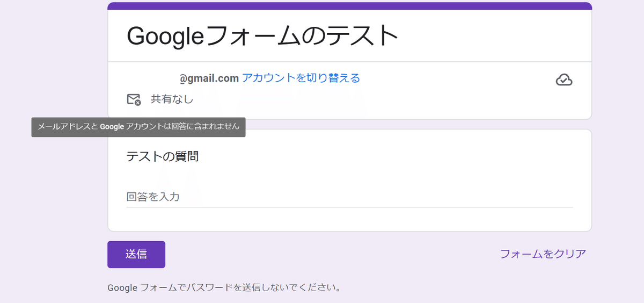Focus the 回答を入力 answer field
Screen dimensions: 644x303
pyautogui.click(x=349, y=197)
